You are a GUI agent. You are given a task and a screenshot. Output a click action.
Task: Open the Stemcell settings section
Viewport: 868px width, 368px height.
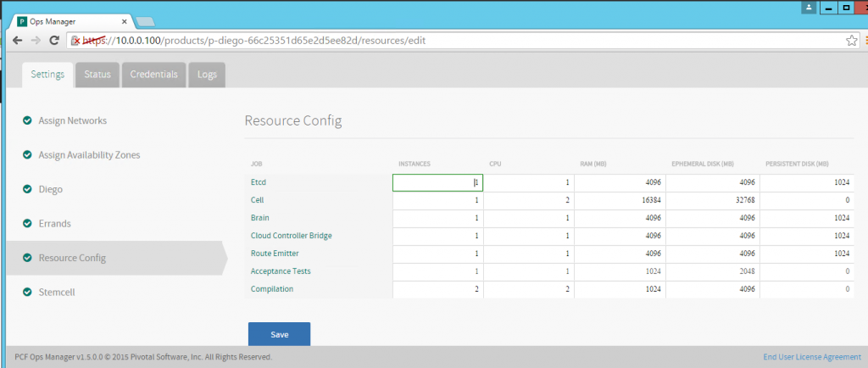57,293
